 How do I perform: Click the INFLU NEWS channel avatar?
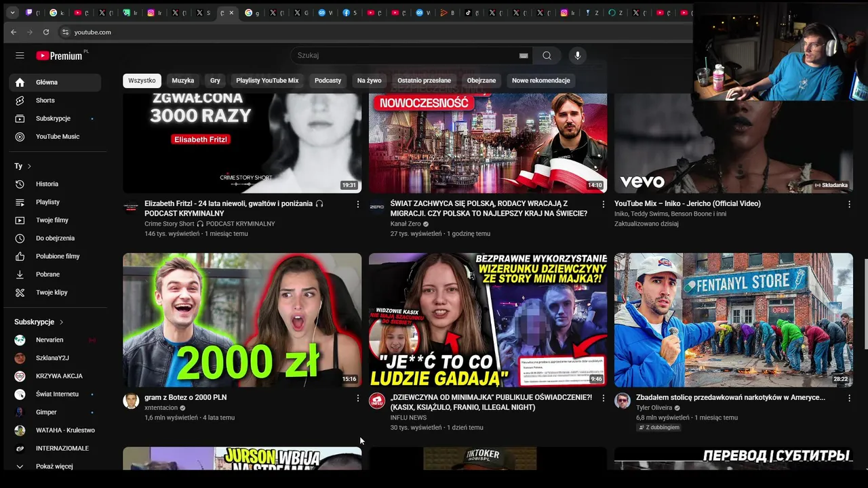(377, 401)
